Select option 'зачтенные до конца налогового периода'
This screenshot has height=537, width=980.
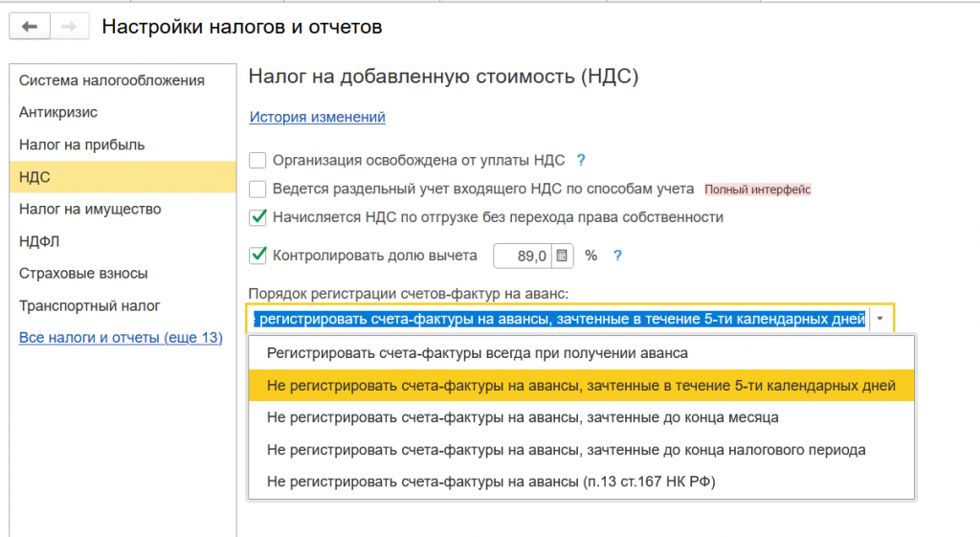[567, 450]
